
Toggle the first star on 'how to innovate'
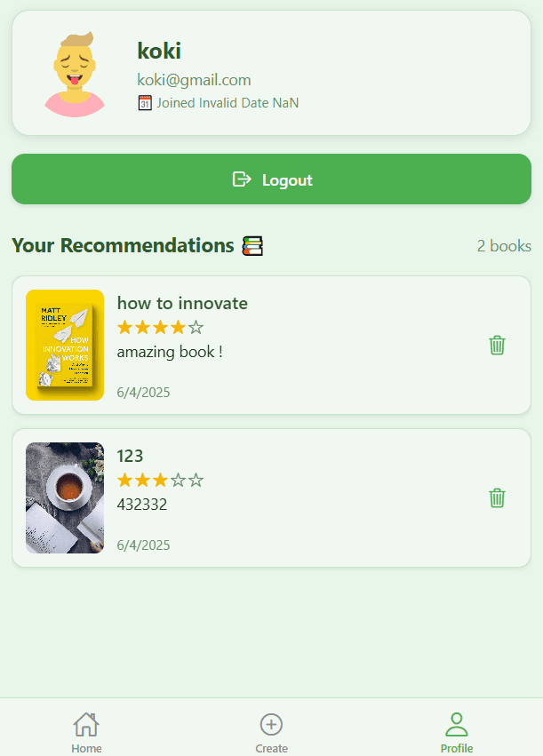[124, 327]
